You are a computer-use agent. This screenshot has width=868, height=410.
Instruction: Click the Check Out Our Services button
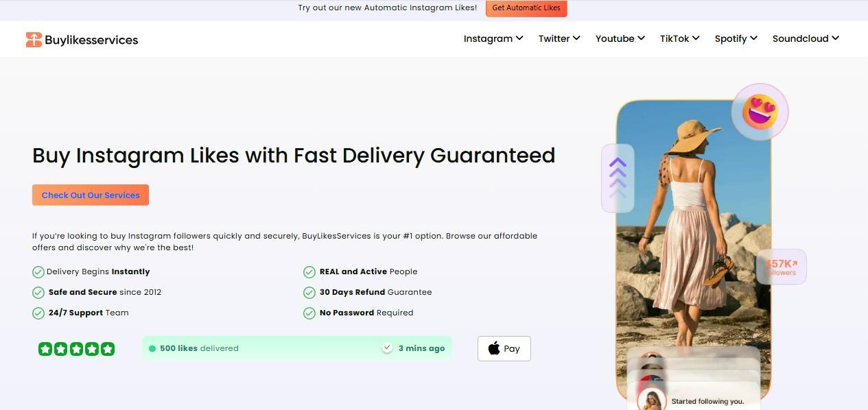pos(91,195)
